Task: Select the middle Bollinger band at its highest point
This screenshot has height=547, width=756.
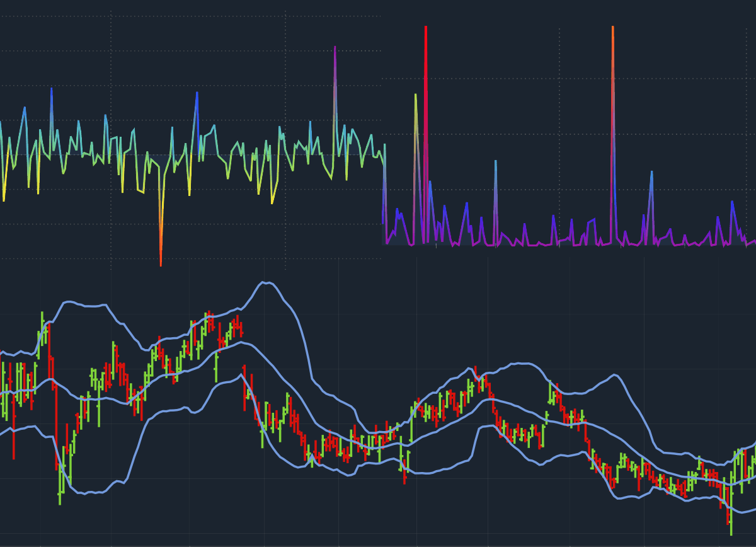Action: click(x=241, y=343)
